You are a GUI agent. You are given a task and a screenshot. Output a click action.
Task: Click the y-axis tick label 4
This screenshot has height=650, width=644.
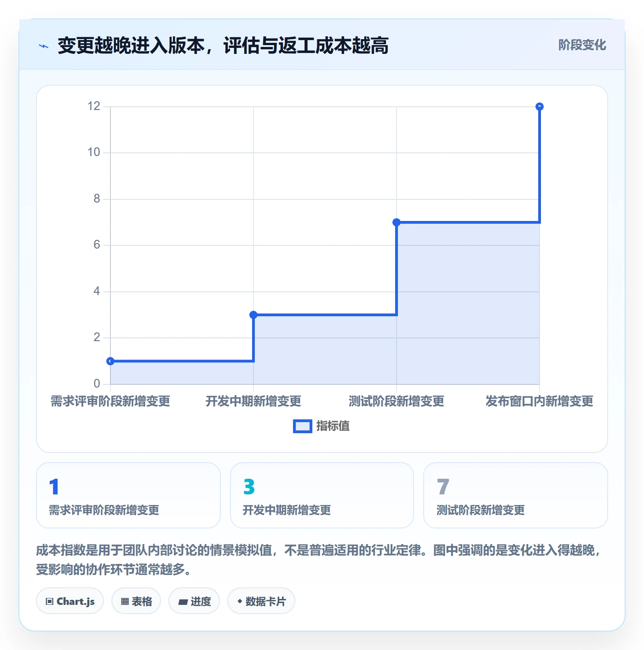point(97,291)
